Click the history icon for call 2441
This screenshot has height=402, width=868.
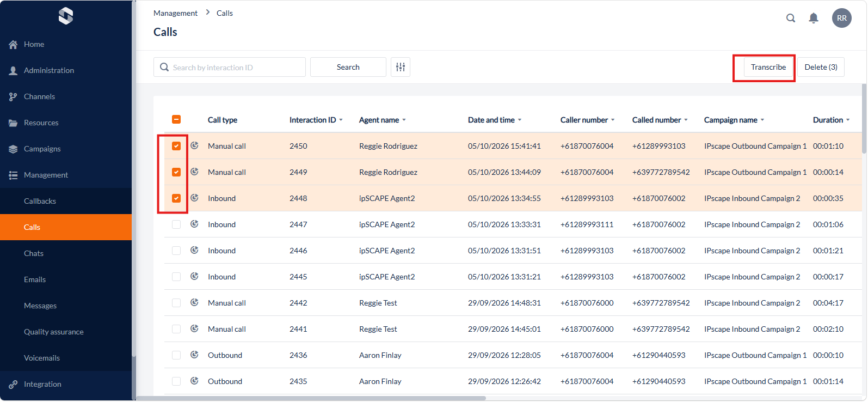[x=194, y=328]
